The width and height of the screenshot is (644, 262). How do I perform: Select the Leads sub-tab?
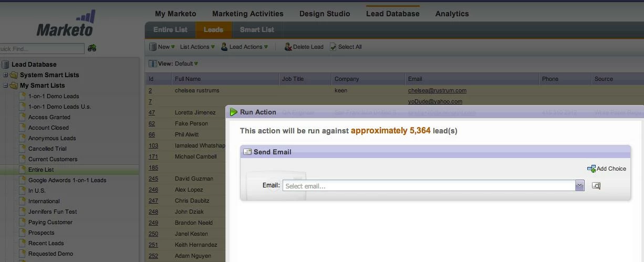tap(213, 30)
